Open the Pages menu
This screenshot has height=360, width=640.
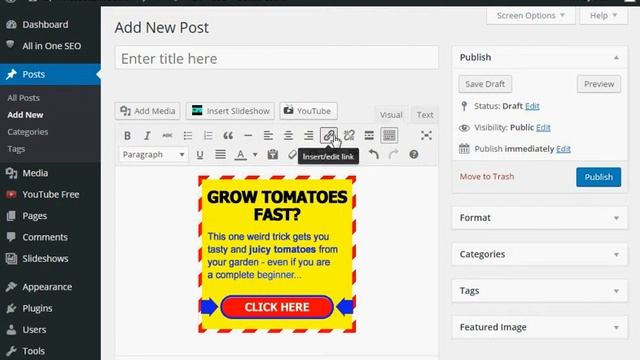point(50,216)
